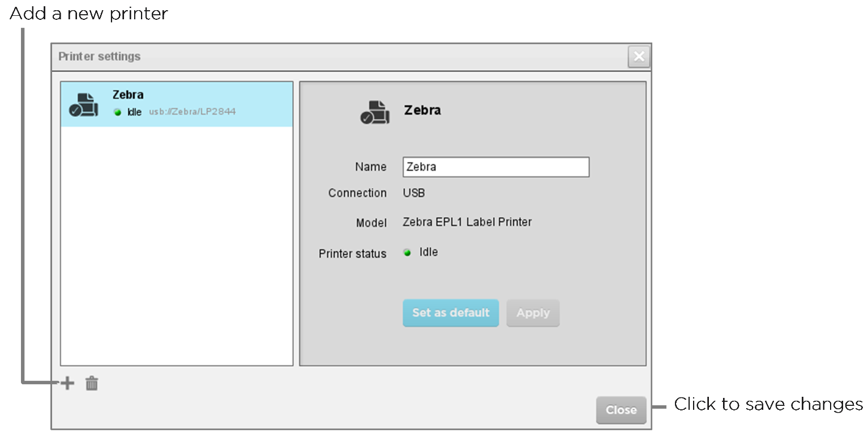
Task: Set Zebra as the default printer
Action: pos(451,313)
